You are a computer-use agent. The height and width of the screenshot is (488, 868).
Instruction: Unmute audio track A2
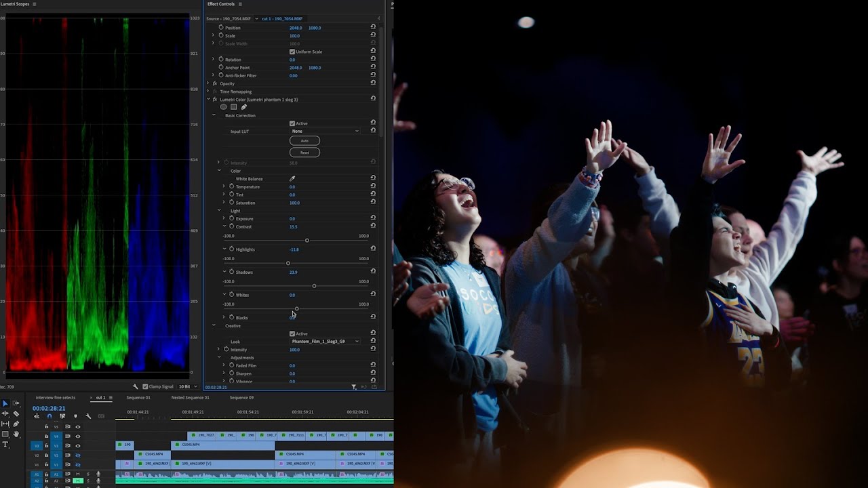pyautogui.click(x=79, y=481)
